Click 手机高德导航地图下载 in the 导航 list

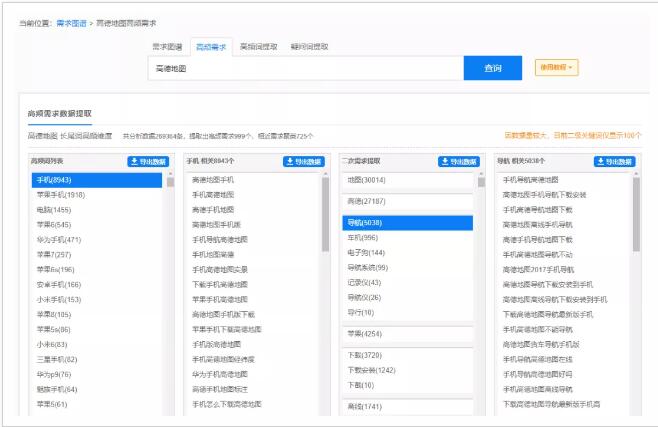[538, 210]
